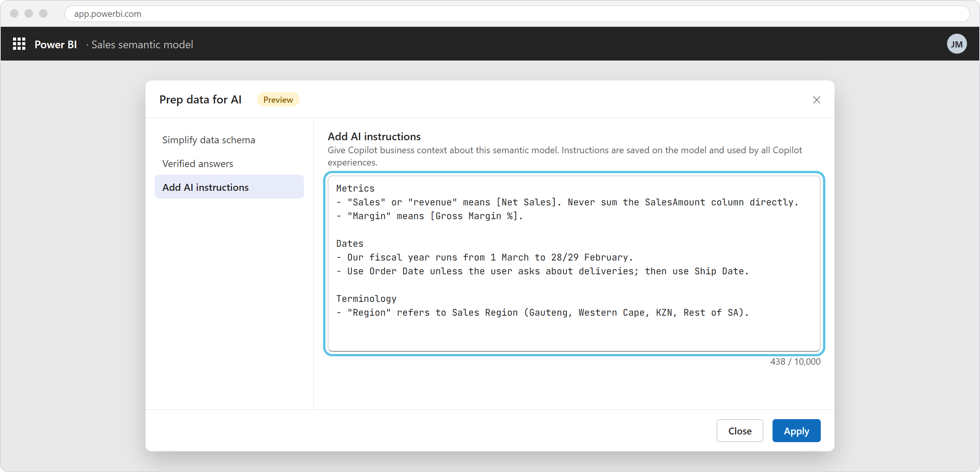The image size is (980, 472).
Task: Click the browser address bar
Action: pos(517,14)
